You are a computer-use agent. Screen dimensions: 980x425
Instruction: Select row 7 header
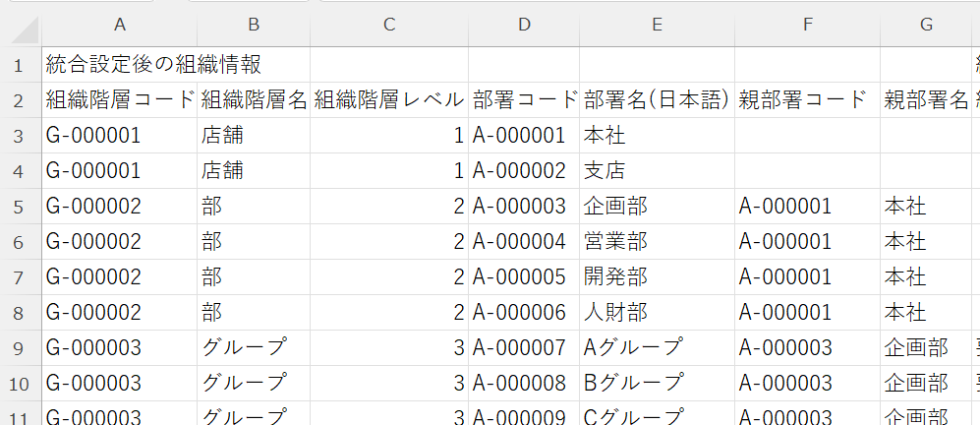(21, 276)
